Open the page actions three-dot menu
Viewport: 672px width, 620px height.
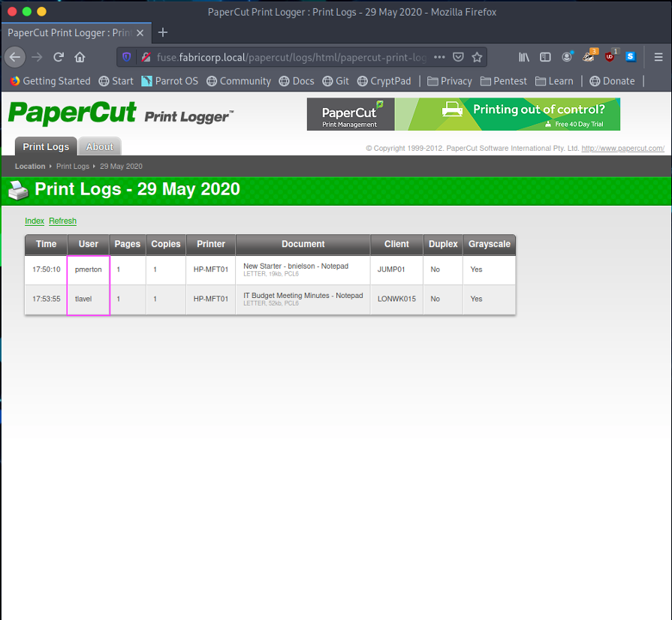(439, 57)
